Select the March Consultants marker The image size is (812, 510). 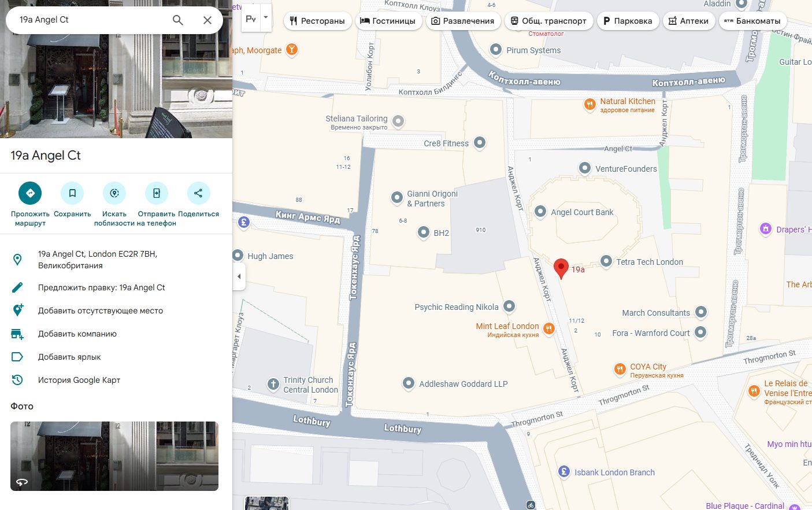(x=701, y=312)
